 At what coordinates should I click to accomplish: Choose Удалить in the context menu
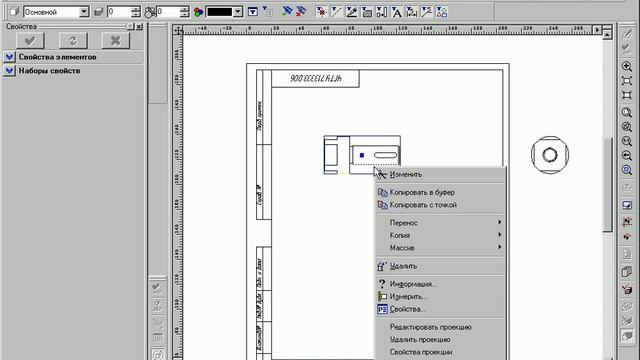pos(440,266)
